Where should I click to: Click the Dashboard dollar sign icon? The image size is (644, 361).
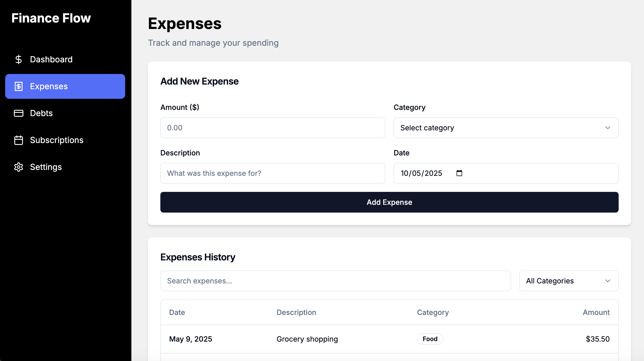18,59
